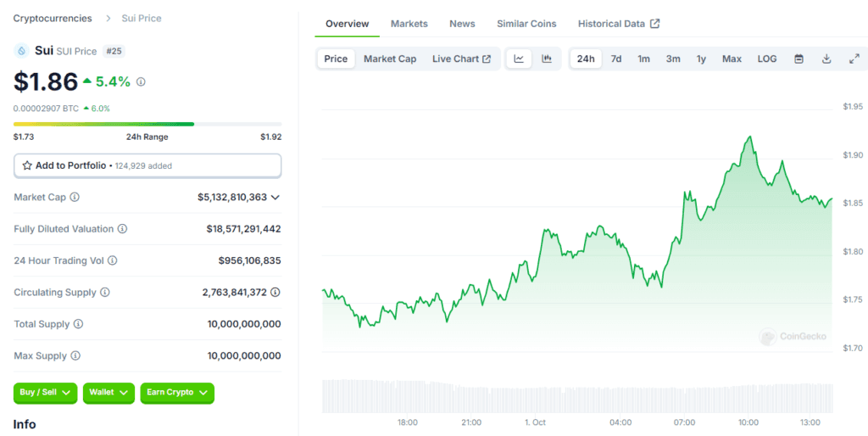Image resolution: width=868 pixels, height=436 pixels.
Task: Click info icon beside 5.4% change
Action: [142, 82]
